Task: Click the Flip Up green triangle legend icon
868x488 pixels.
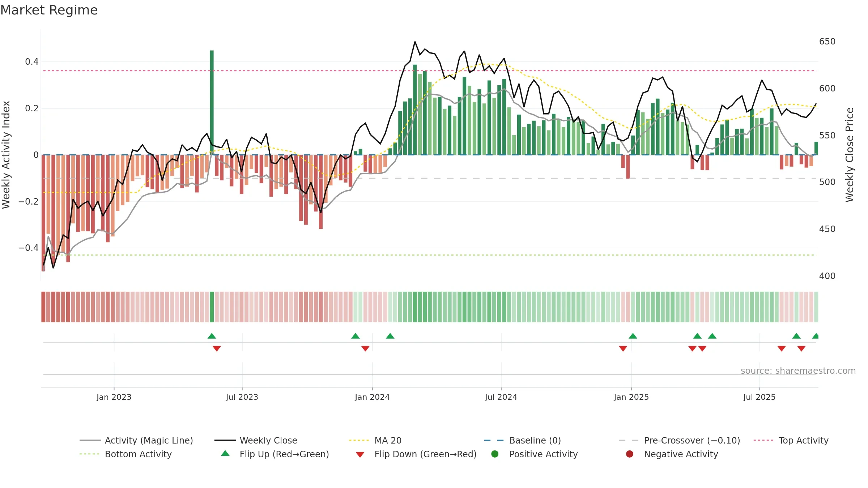Action: click(225, 453)
